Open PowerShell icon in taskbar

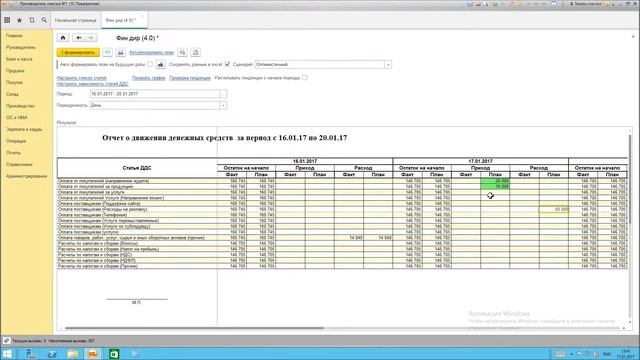pyautogui.click(x=52, y=354)
